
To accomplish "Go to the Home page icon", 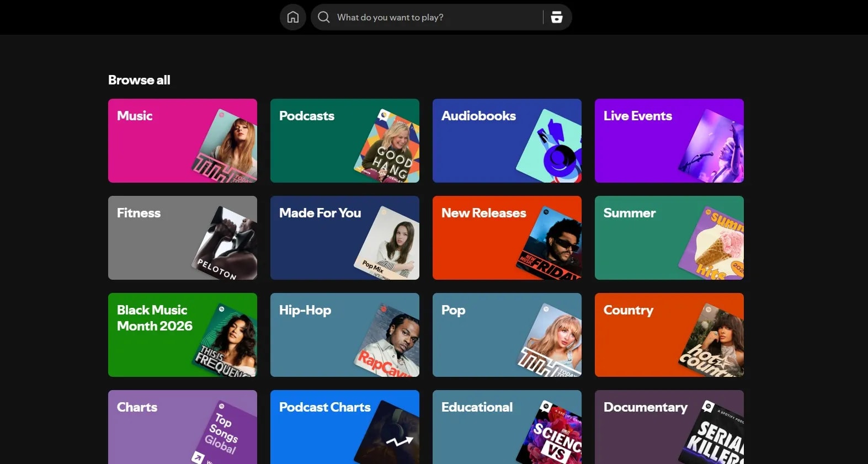I will 293,17.
